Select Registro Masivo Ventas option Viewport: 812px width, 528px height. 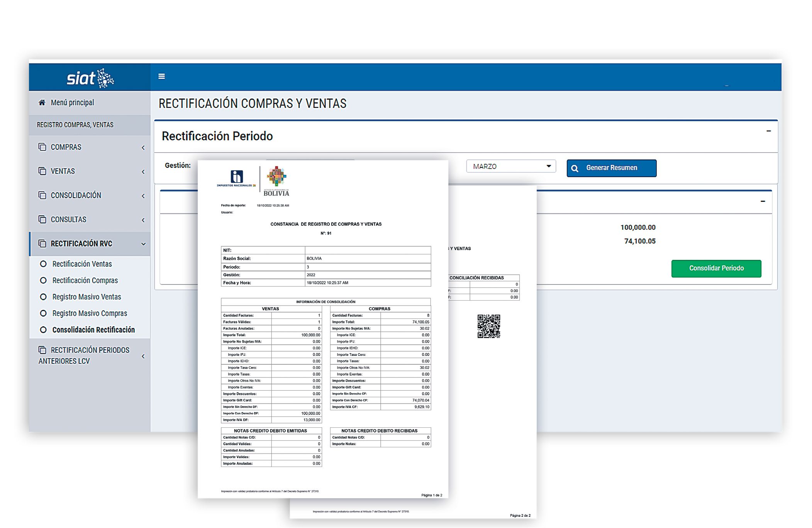[86, 297]
